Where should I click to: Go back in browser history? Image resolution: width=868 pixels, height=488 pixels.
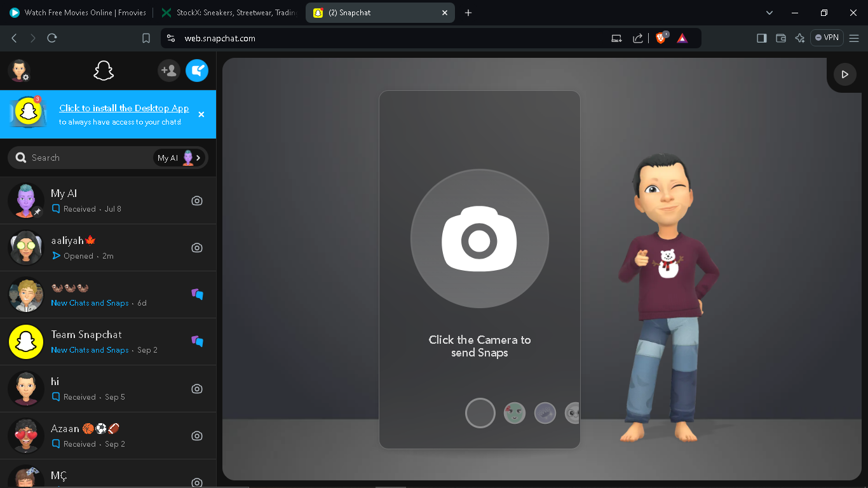[14, 38]
